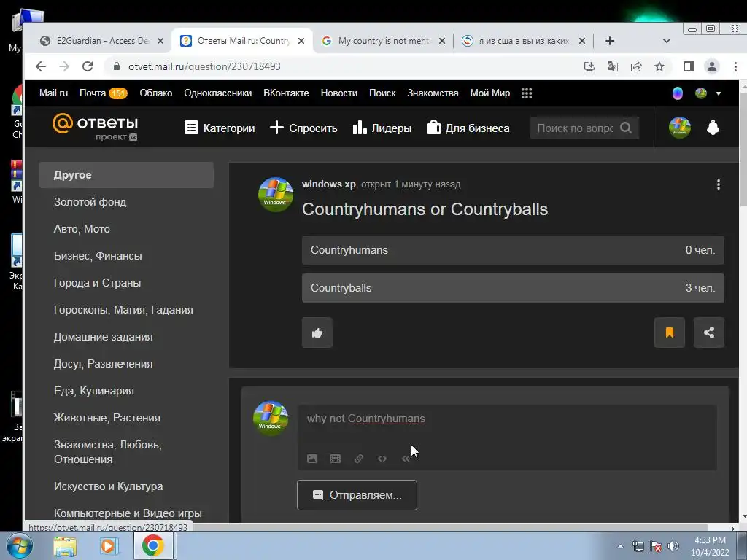Open the three-dot menu of the question

pos(719,184)
